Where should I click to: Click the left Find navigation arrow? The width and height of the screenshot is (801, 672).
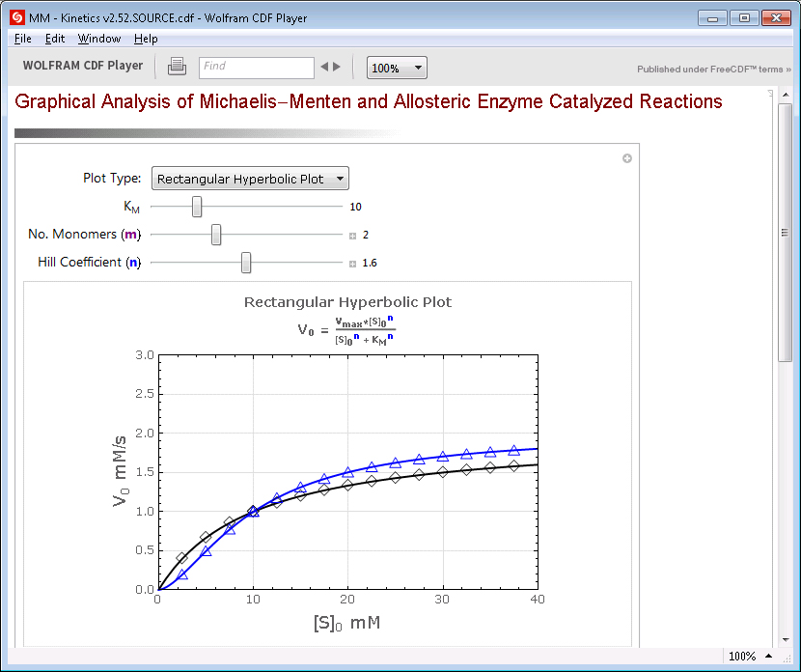tap(324, 68)
